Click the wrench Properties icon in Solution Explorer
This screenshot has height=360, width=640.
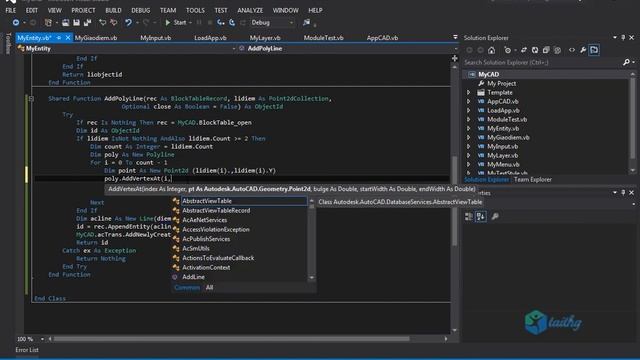[x=583, y=50]
